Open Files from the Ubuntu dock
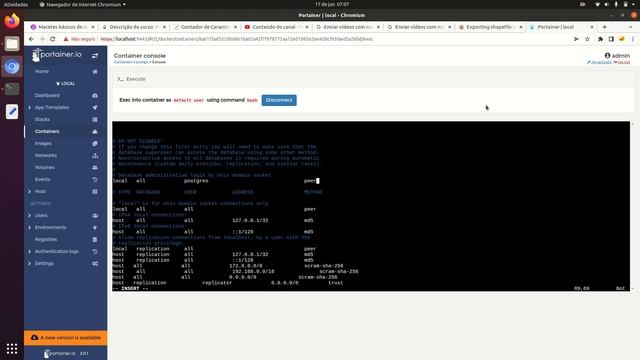This screenshot has height=360, width=640. click(12, 44)
